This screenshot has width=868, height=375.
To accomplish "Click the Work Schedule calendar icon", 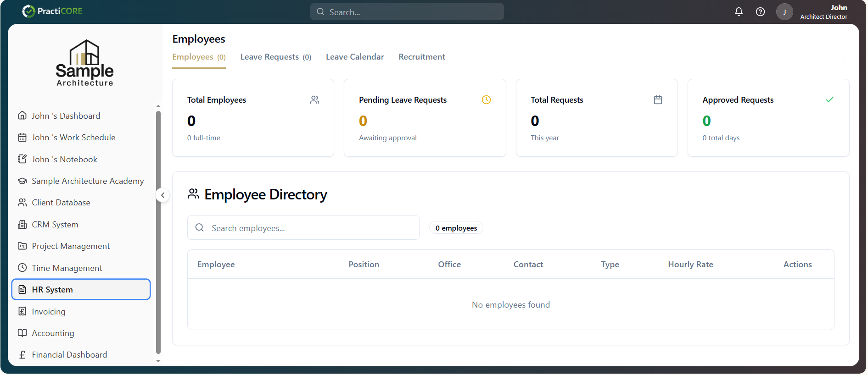I will click(22, 138).
